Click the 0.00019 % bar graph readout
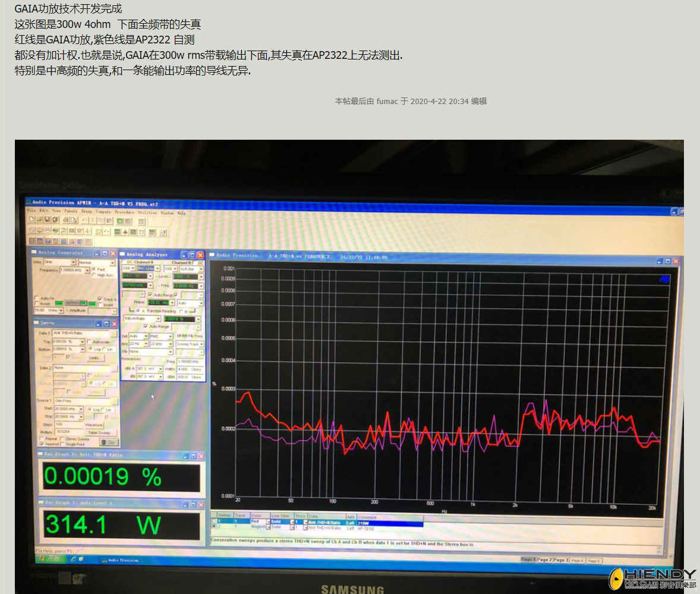Screen dimensions: 700x594 (x=121, y=477)
